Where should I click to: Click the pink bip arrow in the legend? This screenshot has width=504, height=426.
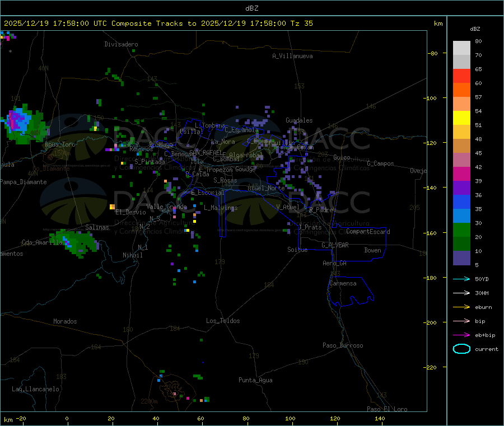(461, 321)
